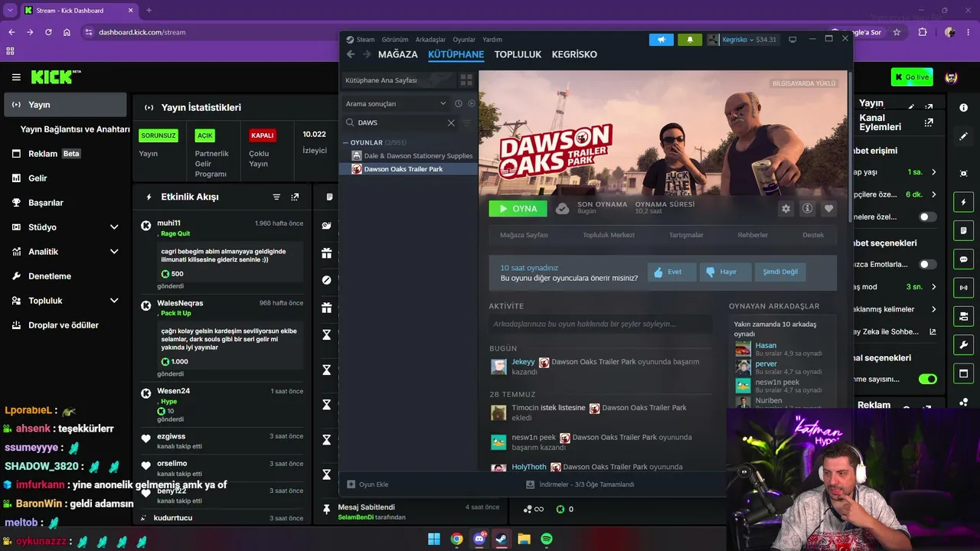Expand the Analitik sidebar section
Viewport: 980px width, 551px height.
click(114, 252)
